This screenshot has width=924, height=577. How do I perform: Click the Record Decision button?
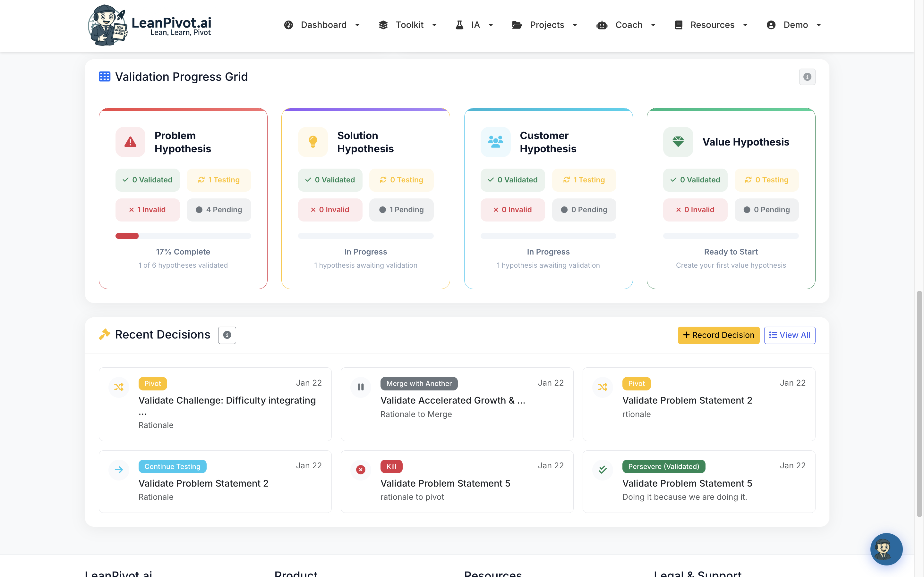tap(718, 335)
